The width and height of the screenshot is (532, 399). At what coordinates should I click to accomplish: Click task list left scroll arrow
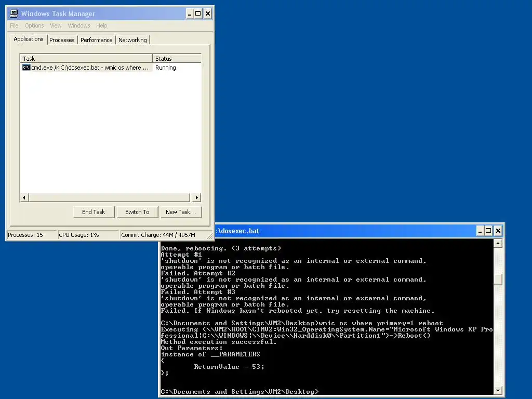(24, 197)
